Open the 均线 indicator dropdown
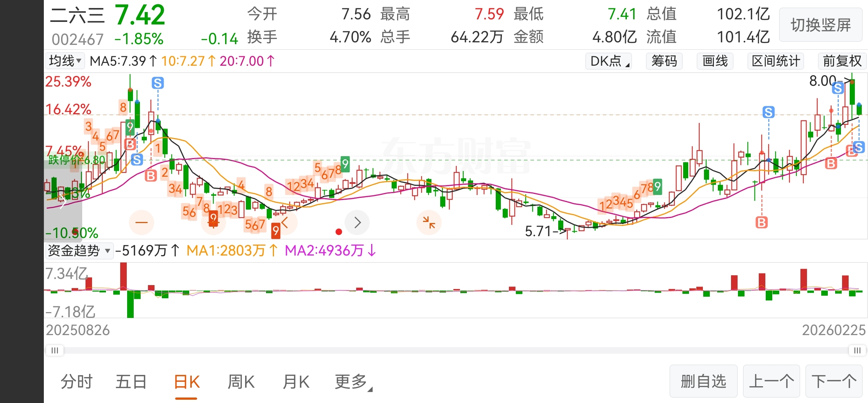Screen dimensions: 868x403 pos(65,61)
